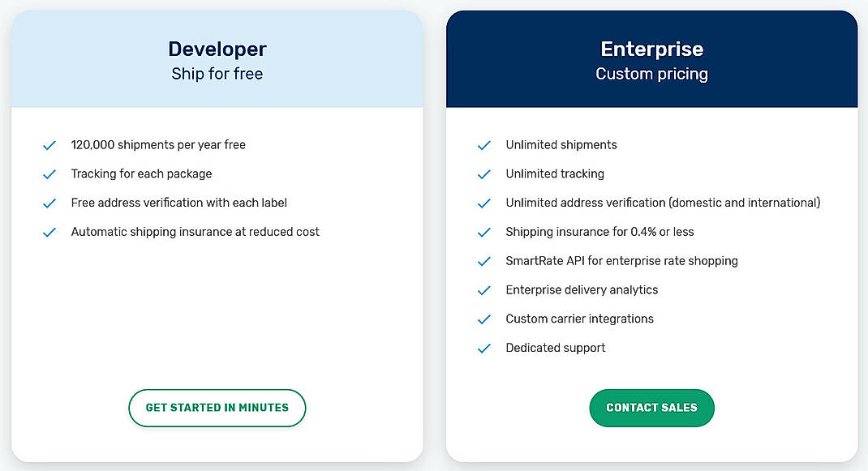This screenshot has width=868, height=471.
Task: Click the Contact Sales button
Action: click(x=651, y=408)
